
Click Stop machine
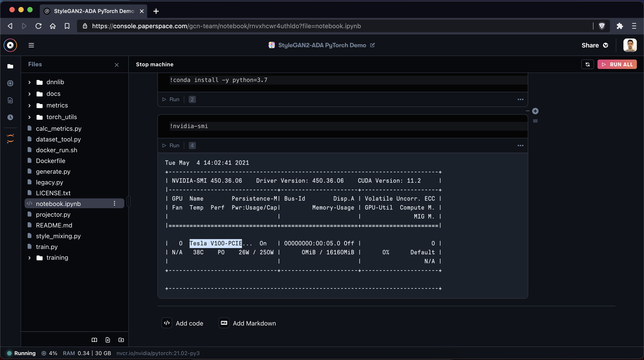click(155, 64)
